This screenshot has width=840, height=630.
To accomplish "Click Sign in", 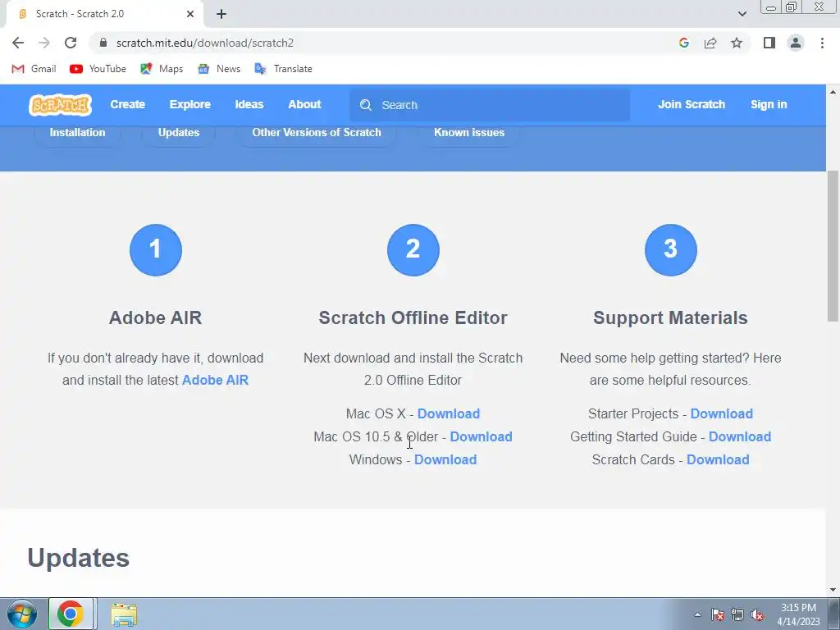I will click(x=769, y=104).
